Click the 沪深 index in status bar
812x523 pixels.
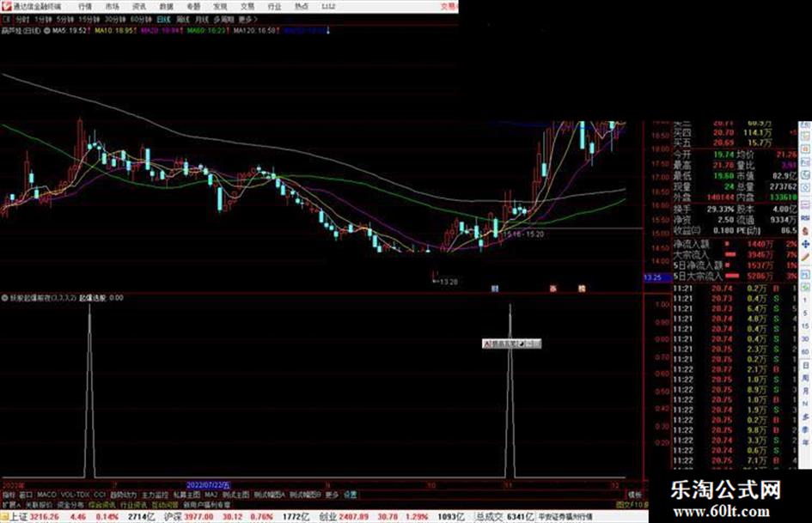[x=173, y=517]
